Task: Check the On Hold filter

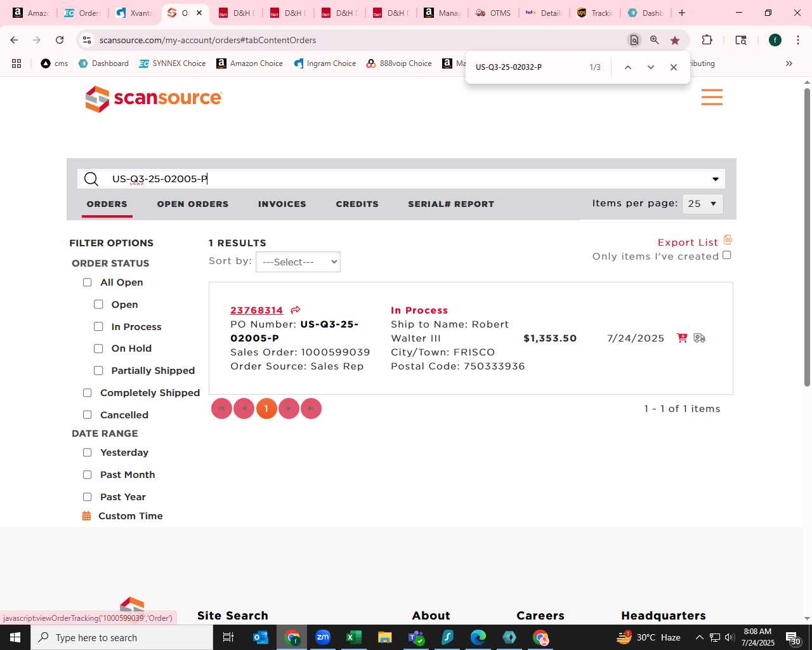Action: click(98, 348)
